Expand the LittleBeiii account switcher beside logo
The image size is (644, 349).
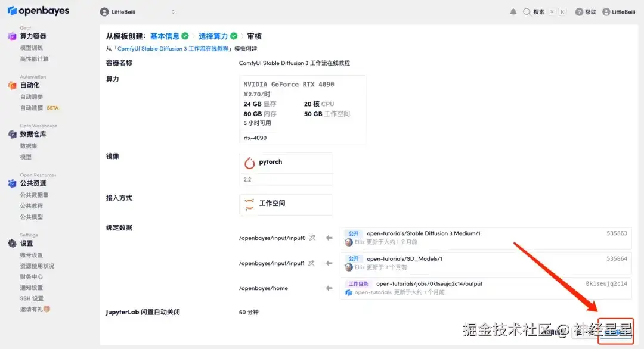[138, 12]
